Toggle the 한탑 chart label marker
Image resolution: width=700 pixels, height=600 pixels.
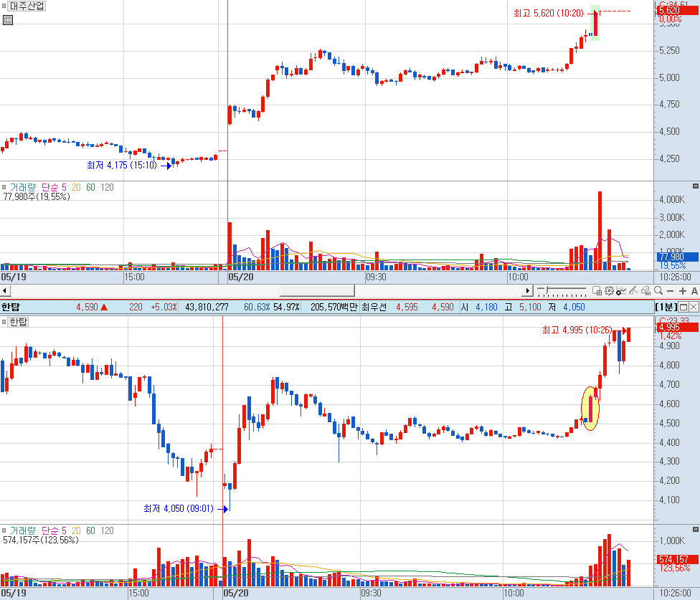click(4, 322)
